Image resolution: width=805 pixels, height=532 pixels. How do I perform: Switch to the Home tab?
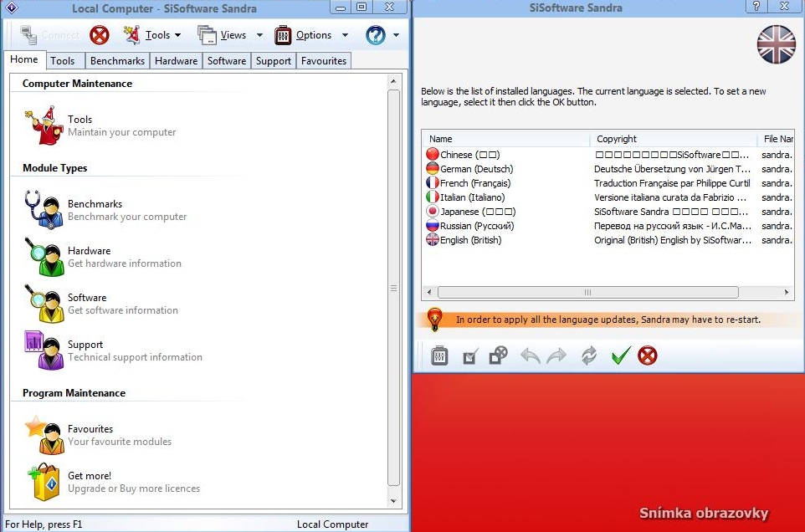(24, 59)
